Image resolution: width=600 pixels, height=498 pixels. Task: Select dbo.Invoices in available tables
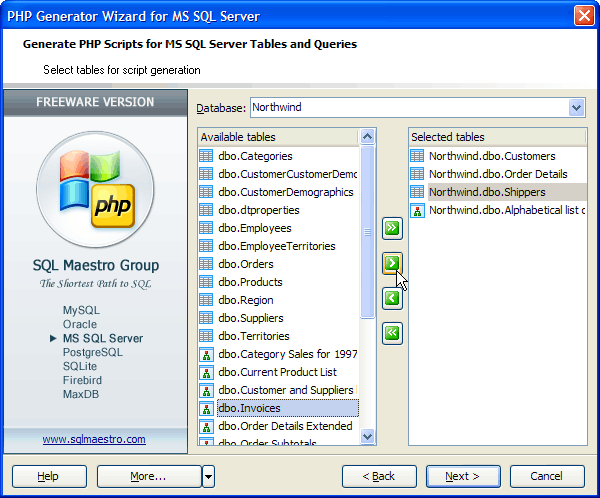pyautogui.click(x=288, y=408)
